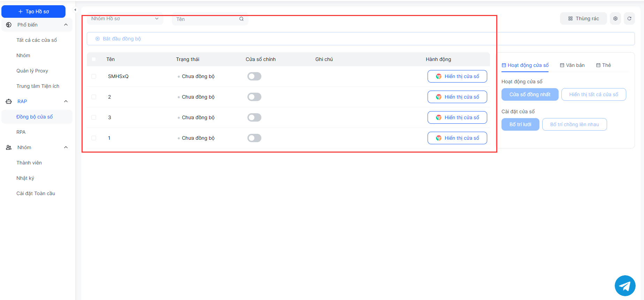Image resolution: width=644 pixels, height=300 pixels.
Task: Select all rows with header checkbox
Action: coord(94,59)
